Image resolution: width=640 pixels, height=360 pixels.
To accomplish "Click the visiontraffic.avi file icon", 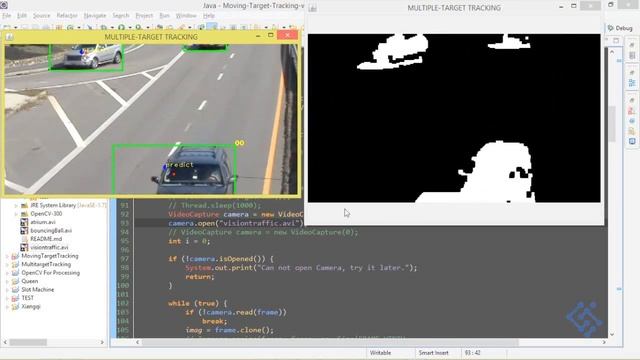I will pos(24,247).
